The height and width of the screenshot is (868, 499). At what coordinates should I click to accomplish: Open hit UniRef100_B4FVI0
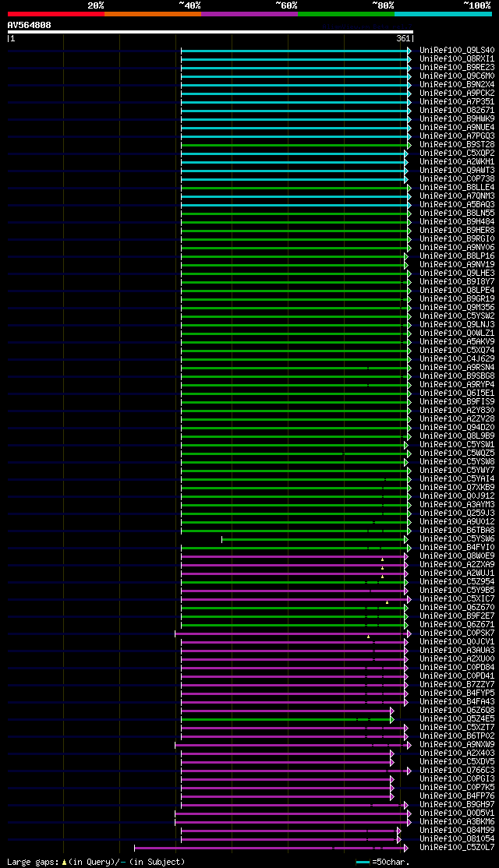tap(457, 548)
